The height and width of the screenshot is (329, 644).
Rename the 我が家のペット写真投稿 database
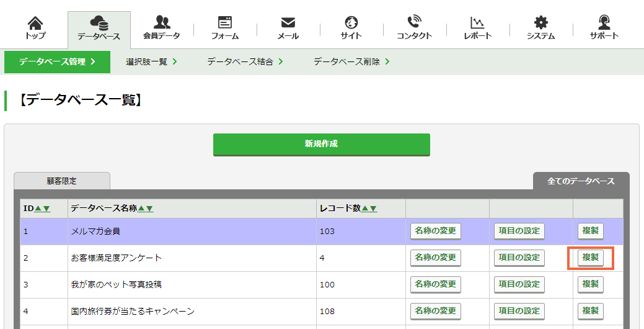(435, 284)
